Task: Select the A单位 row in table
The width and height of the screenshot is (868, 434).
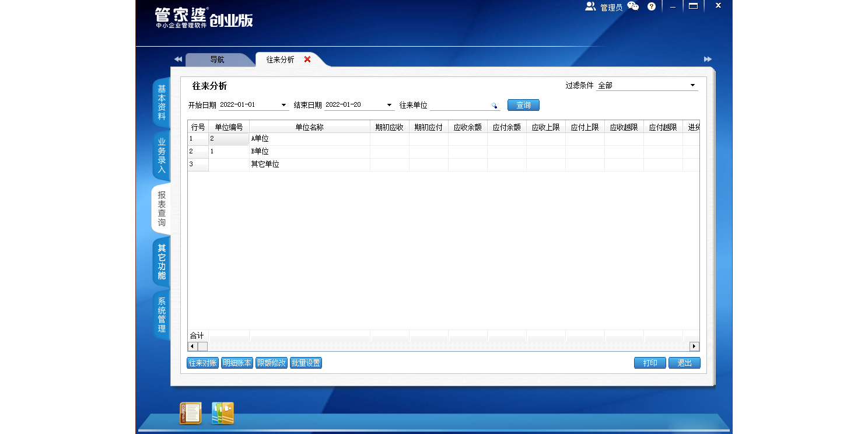Action: [x=309, y=139]
